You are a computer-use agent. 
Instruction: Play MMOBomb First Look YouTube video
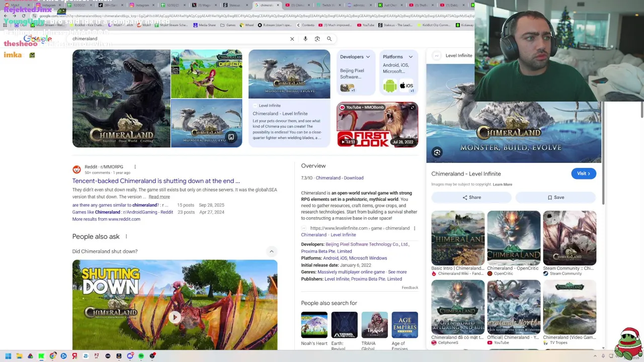[x=377, y=124]
